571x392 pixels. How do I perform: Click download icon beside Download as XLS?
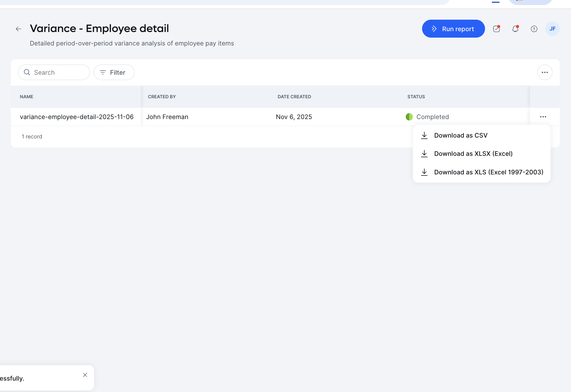tap(424, 172)
